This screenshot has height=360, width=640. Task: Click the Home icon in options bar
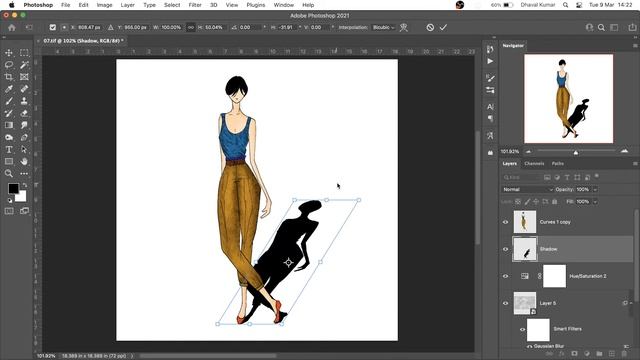pyautogui.click(x=11, y=28)
